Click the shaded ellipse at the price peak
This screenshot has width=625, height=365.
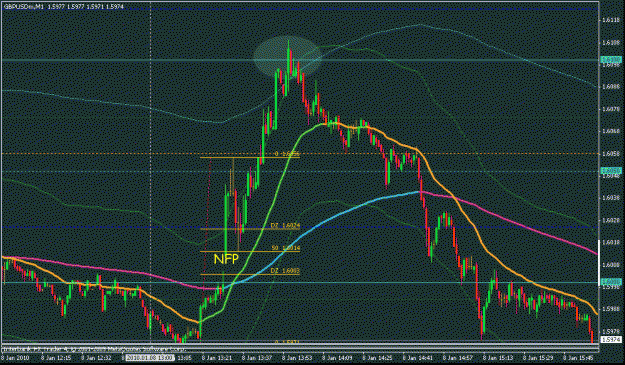[x=288, y=57]
